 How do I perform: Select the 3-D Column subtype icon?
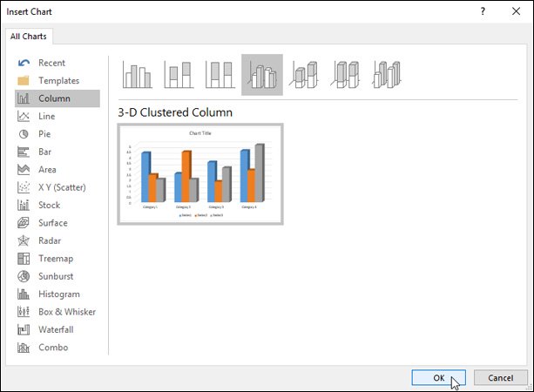(387, 76)
